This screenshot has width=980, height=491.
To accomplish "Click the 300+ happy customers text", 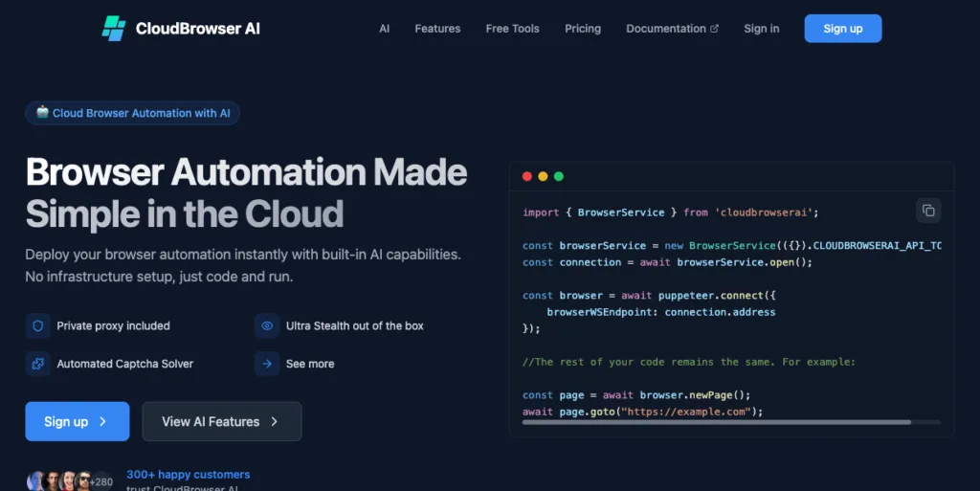I will coord(189,475).
